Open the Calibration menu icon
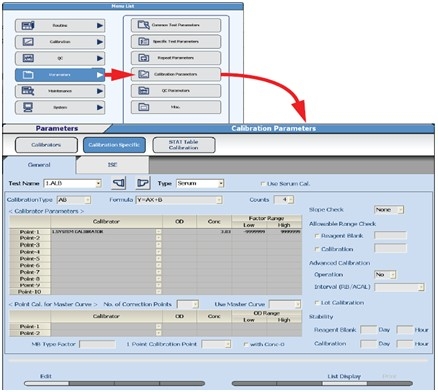This screenshot has width=438, height=392. coord(28,42)
